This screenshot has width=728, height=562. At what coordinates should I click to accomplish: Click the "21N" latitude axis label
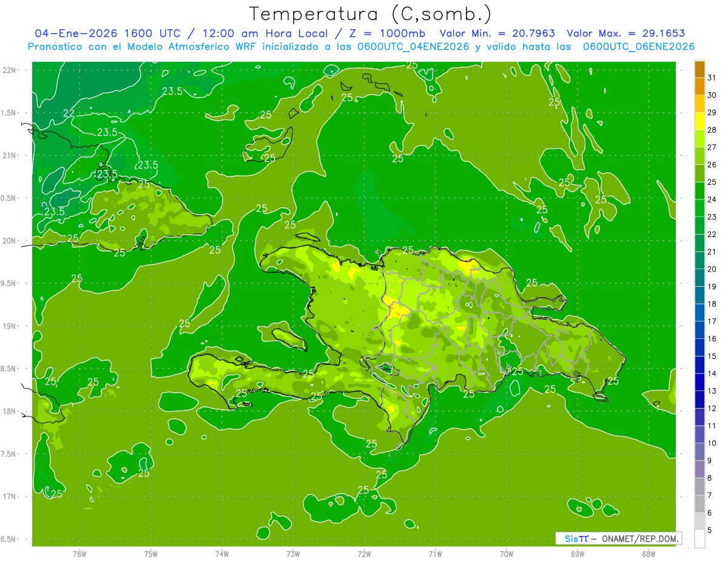[9, 156]
